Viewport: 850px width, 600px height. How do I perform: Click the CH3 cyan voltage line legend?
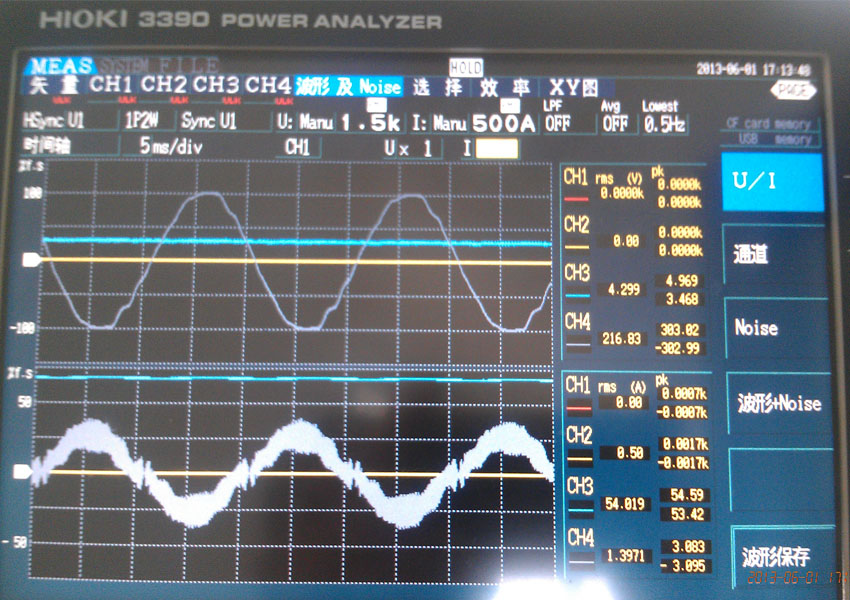[x=577, y=296]
